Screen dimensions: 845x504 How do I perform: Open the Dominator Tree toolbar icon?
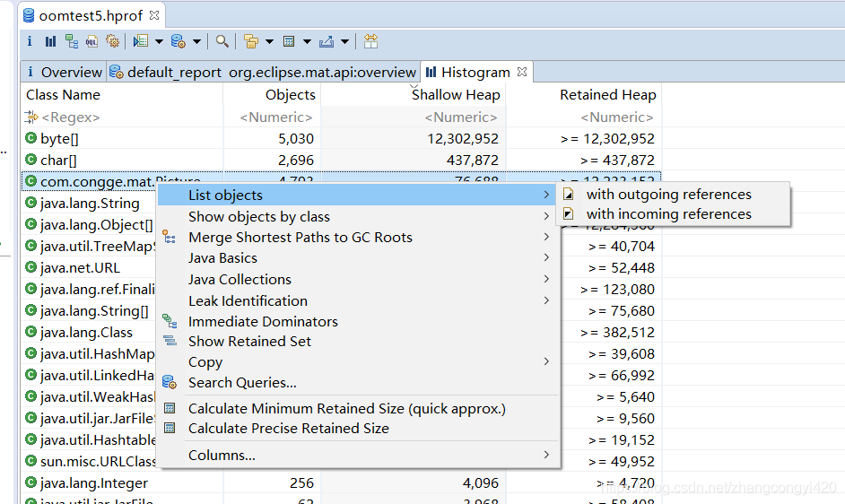(x=71, y=41)
